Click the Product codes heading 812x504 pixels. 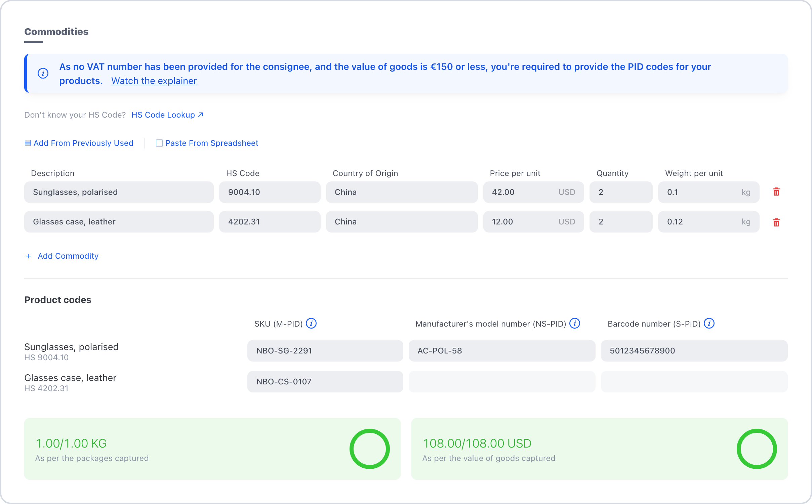(x=58, y=300)
